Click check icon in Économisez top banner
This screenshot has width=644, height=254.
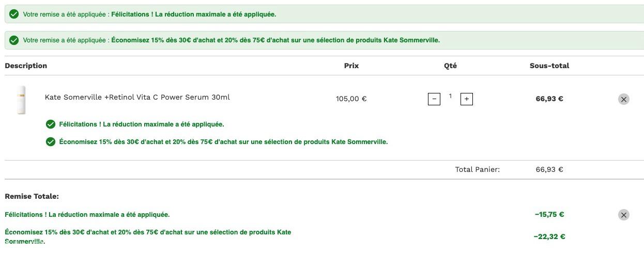point(14,40)
